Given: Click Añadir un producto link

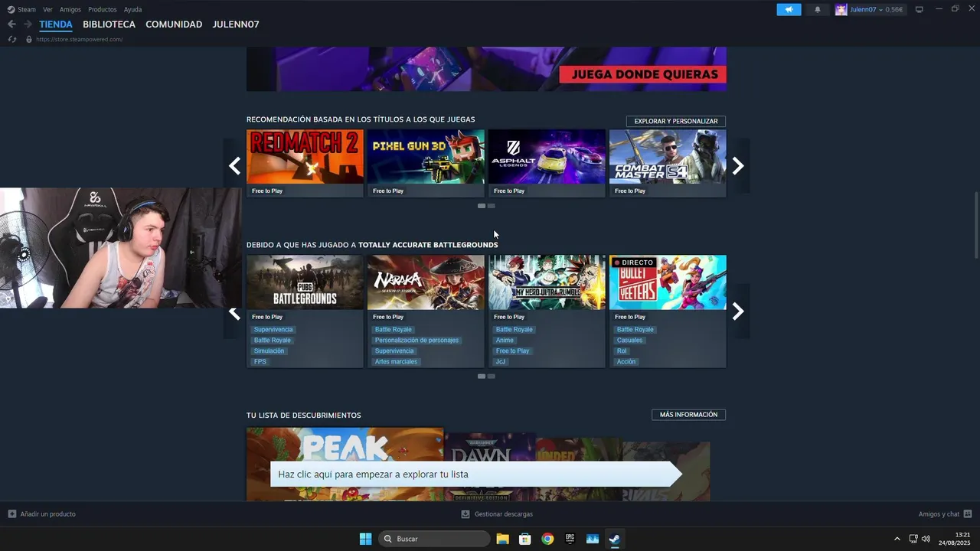Looking at the screenshot, I should pos(48,514).
